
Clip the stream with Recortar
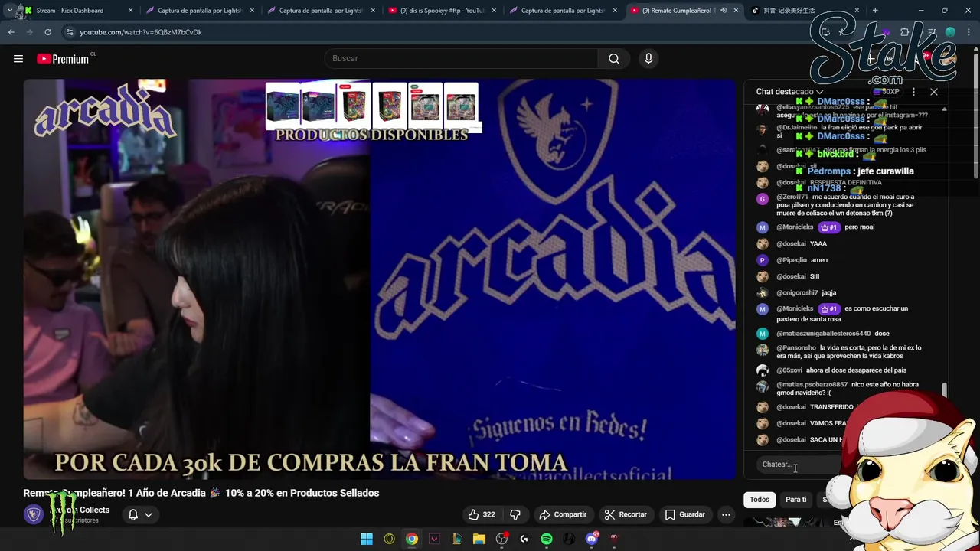(x=626, y=514)
